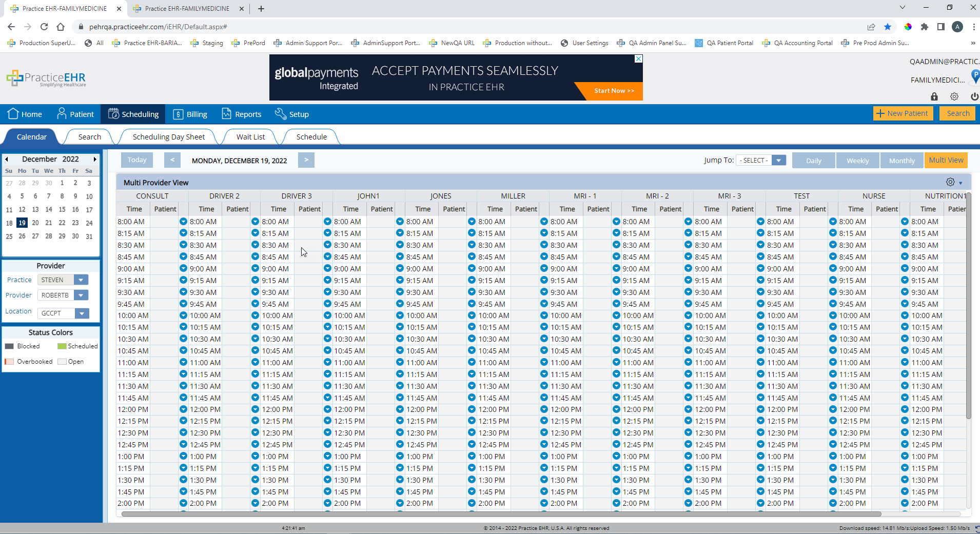Share this page icon in address bar
The image size is (980, 534).
click(x=871, y=27)
